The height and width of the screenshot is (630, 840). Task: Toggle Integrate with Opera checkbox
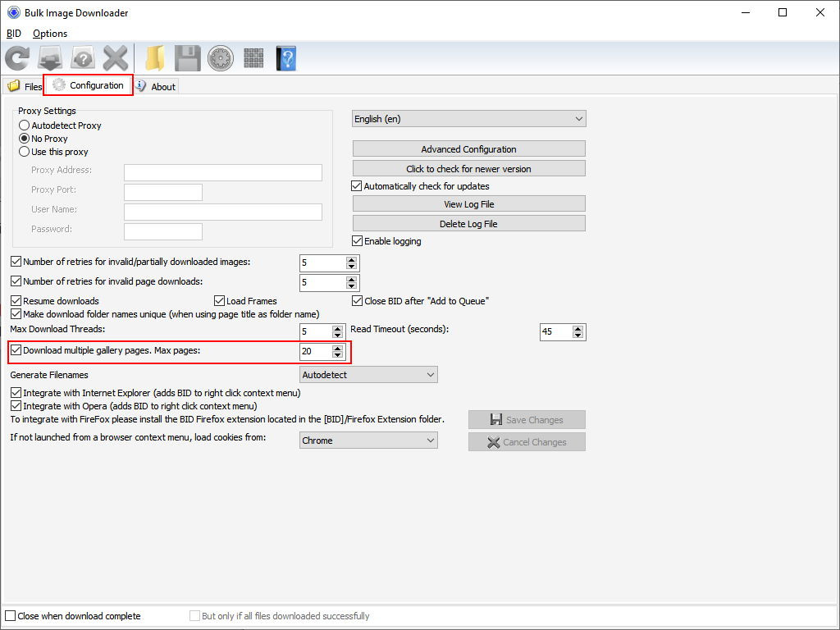pyautogui.click(x=16, y=406)
